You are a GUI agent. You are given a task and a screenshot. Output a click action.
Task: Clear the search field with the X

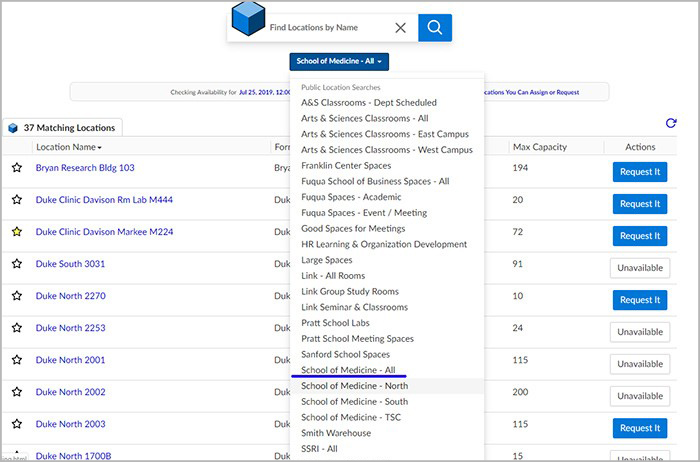tap(400, 28)
